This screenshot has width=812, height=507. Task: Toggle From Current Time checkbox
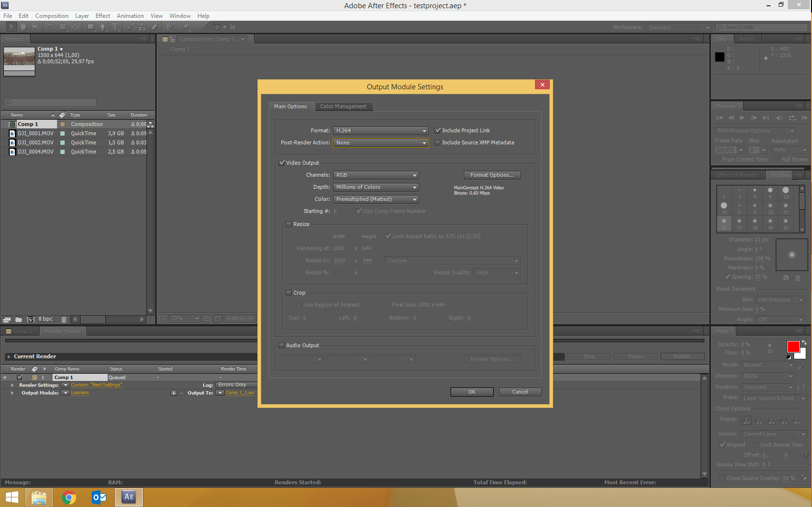click(718, 159)
